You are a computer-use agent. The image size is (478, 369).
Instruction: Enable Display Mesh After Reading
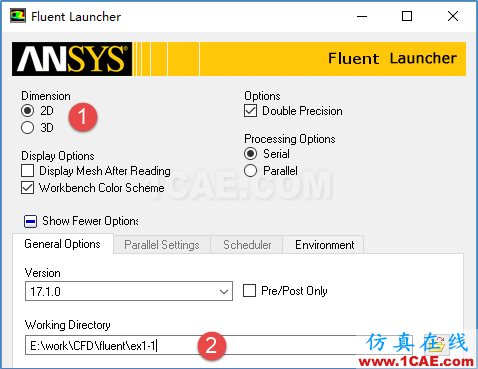click(27, 171)
